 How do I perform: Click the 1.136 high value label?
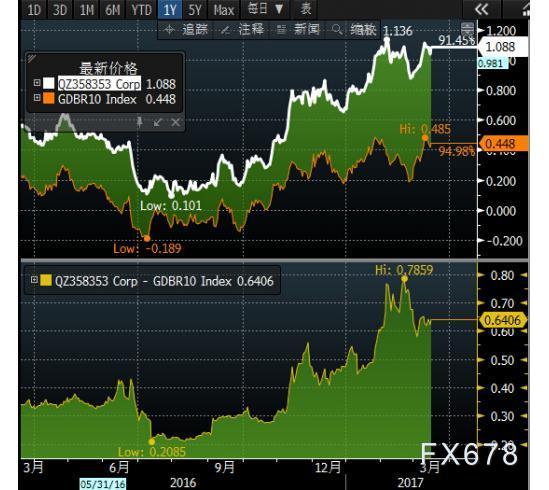click(398, 32)
